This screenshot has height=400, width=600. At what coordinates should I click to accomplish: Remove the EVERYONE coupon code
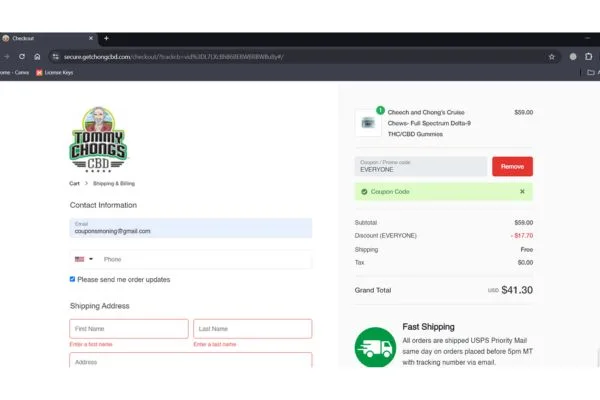(x=512, y=166)
